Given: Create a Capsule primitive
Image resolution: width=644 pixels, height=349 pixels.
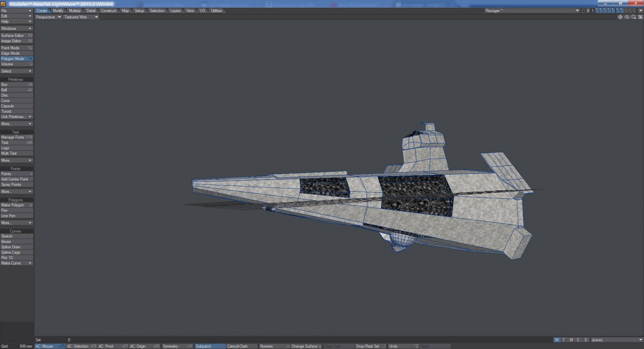Looking at the screenshot, I should tap(17, 106).
